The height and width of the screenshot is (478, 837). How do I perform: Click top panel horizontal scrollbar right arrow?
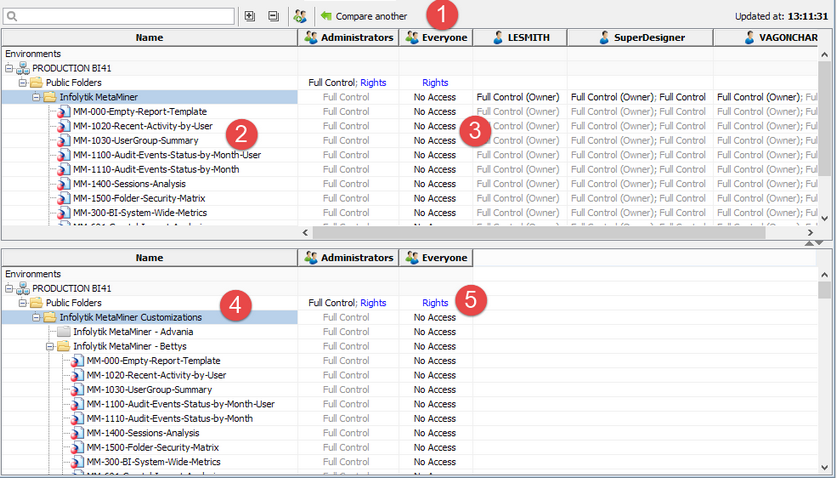[x=810, y=233]
